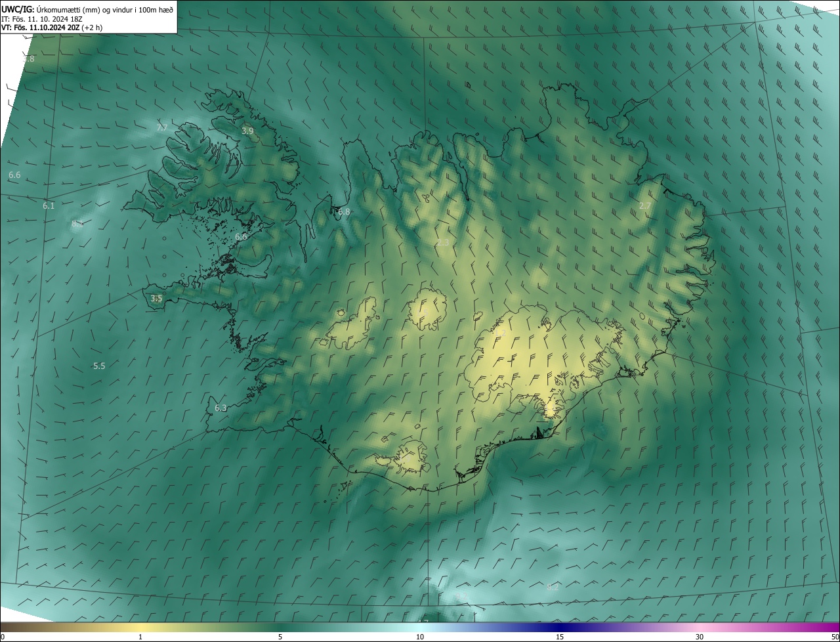The image size is (840, 642).
Task: Click the 5.5 value label
Action: 99,366
